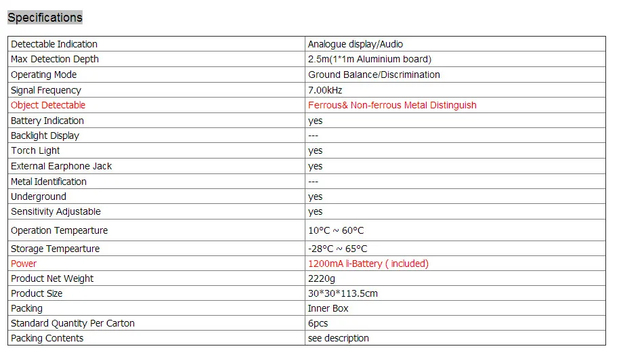Click the 2.5m Aluminium board value
The width and height of the screenshot is (644, 355).
click(x=370, y=59)
